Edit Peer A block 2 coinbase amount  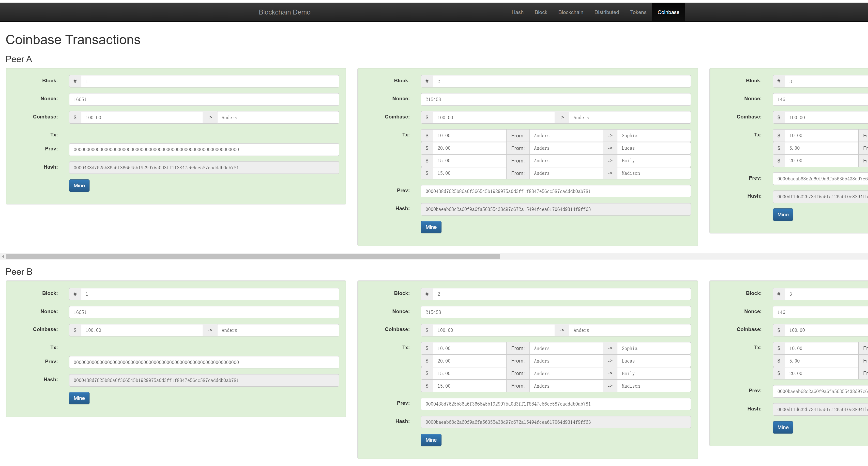point(494,117)
